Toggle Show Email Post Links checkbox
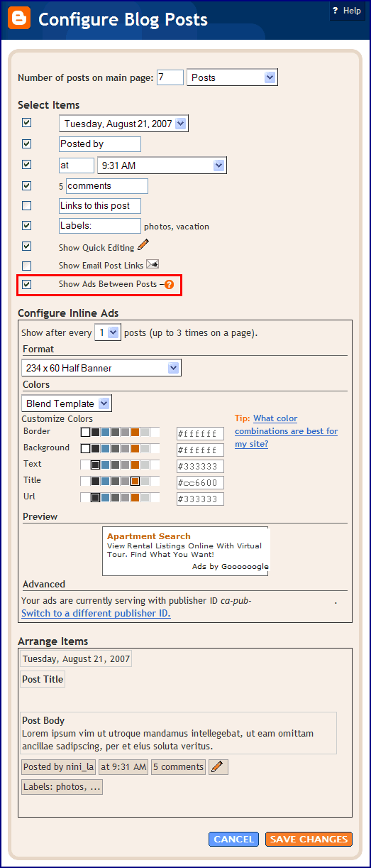The image size is (371, 868). coord(26,266)
